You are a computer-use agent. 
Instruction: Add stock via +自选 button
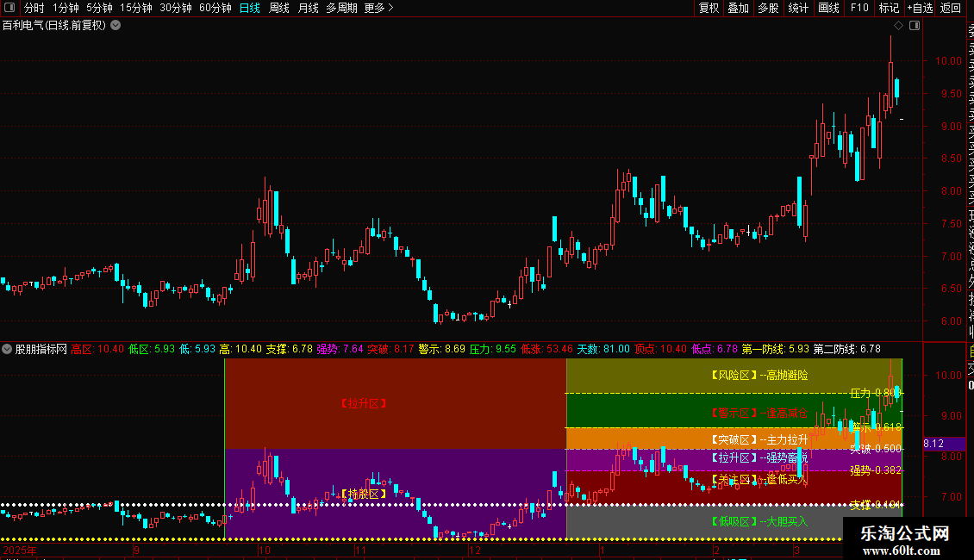point(920,8)
